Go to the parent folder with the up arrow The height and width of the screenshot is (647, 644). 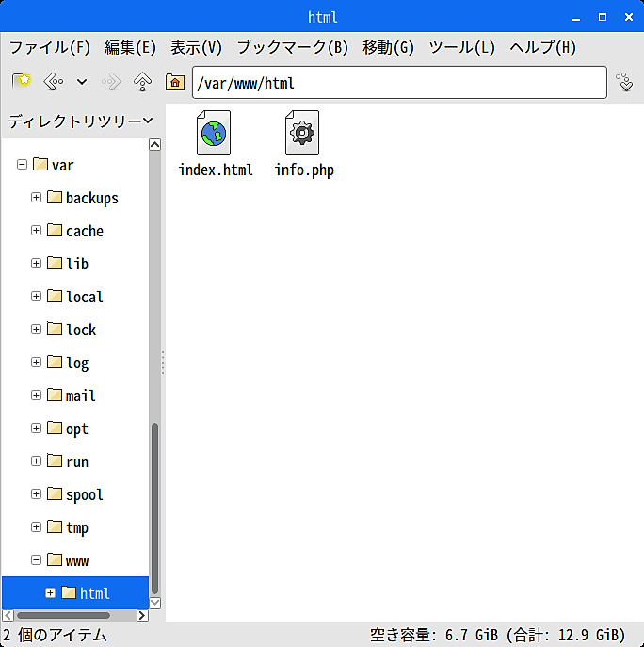[x=143, y=82]
